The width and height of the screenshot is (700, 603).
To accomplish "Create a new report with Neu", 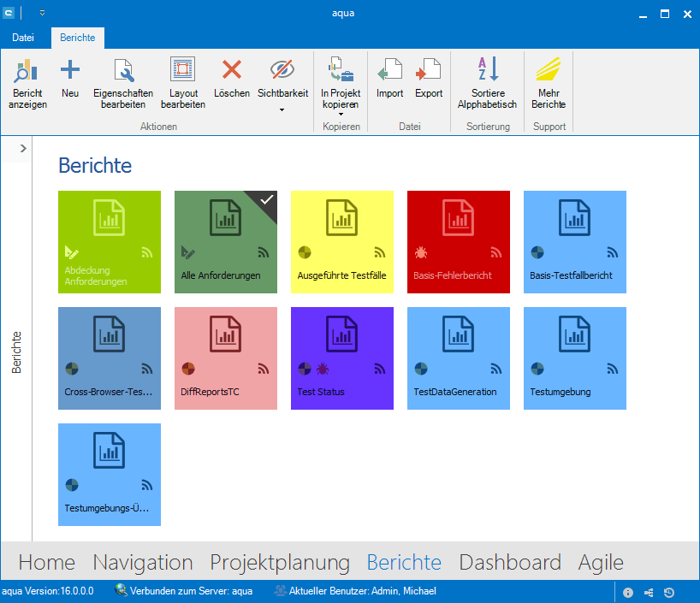I will [x=69, y=71].
